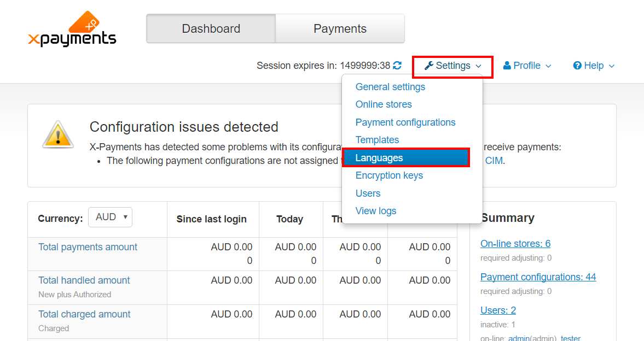Open Payment configurations menu entry
The width and height of the screenshot is (644, 341).
pos(405,122)
